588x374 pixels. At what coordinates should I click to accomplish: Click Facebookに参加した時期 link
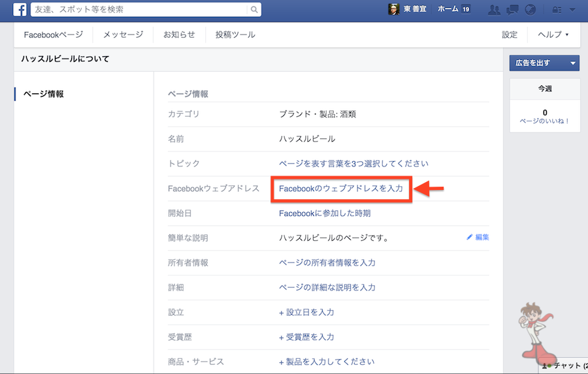325,213
